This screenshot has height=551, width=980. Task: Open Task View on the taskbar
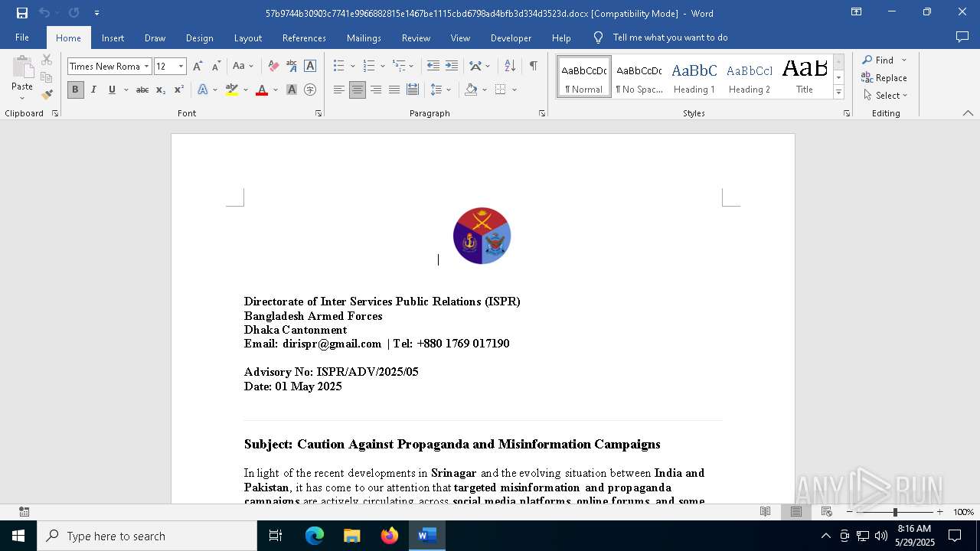pyautogui.click(x=276, y=536)
